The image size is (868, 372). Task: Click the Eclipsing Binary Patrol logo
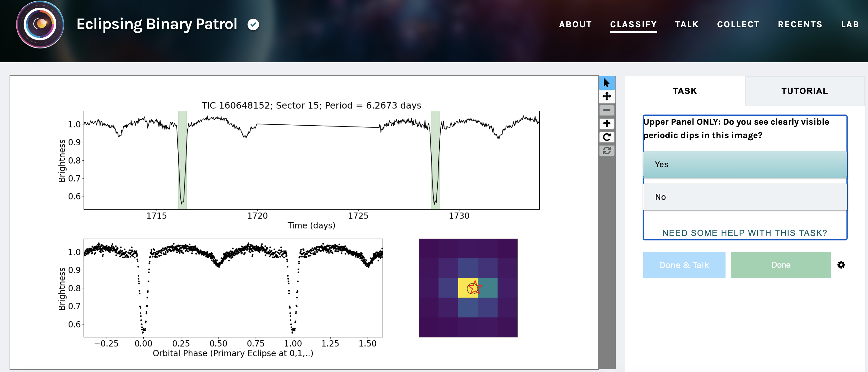click(x=40, y=24)
